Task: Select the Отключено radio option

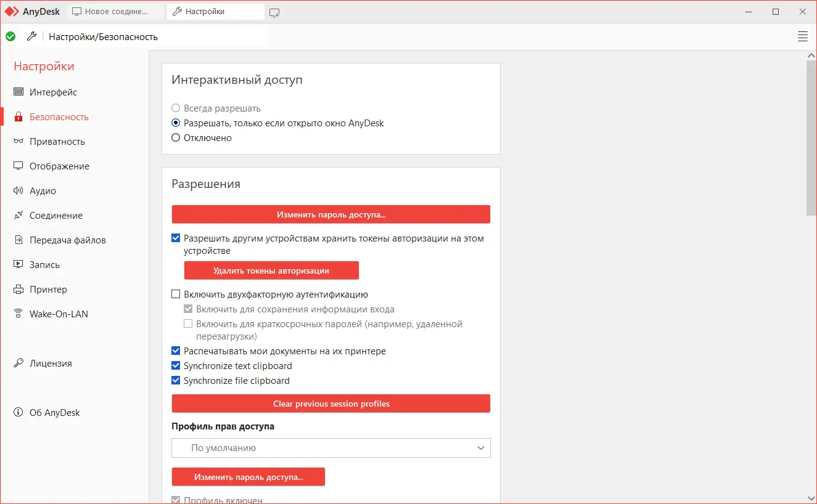Action: point(176,138)
